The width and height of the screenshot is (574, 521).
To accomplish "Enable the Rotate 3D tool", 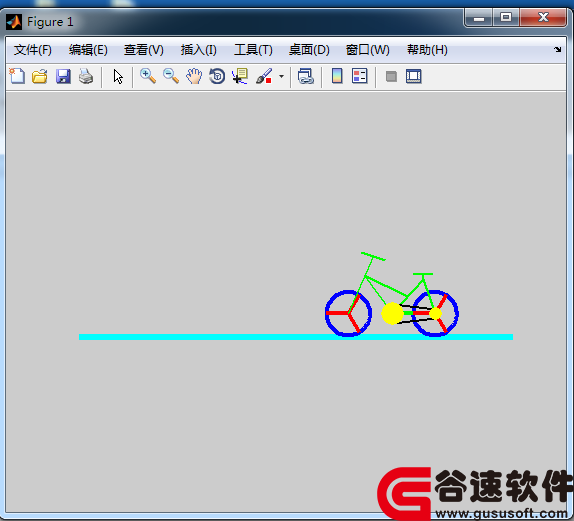I will (217, 77).
